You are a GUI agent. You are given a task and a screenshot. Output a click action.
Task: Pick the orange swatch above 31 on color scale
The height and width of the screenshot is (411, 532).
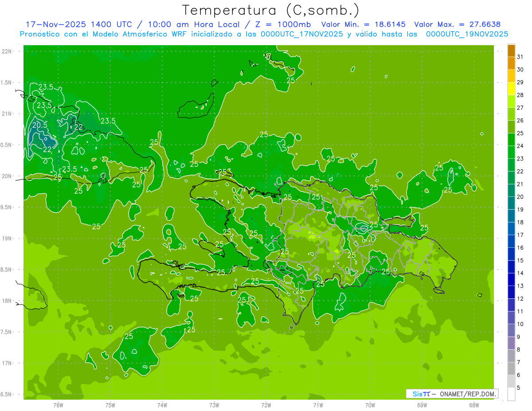click(511, 51)
